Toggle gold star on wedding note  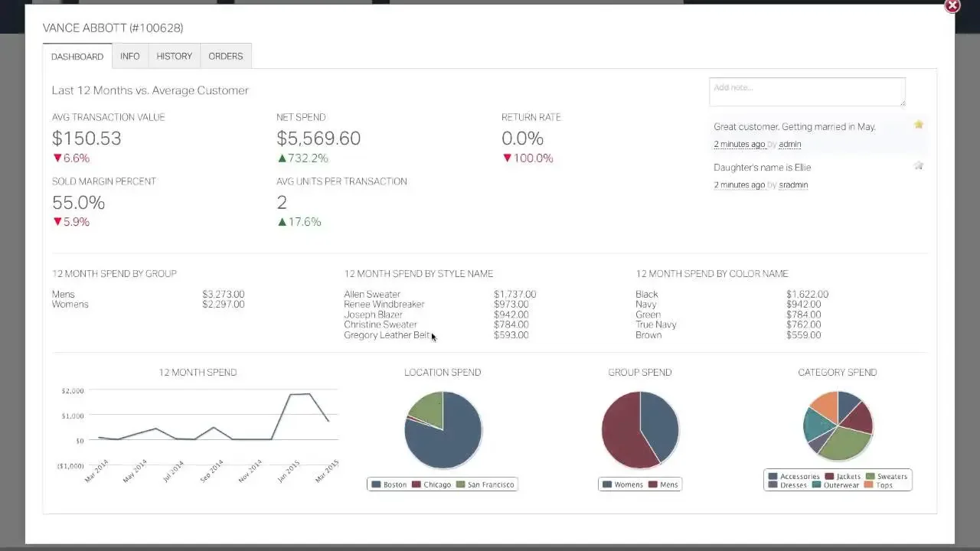[x=919, y=125]
